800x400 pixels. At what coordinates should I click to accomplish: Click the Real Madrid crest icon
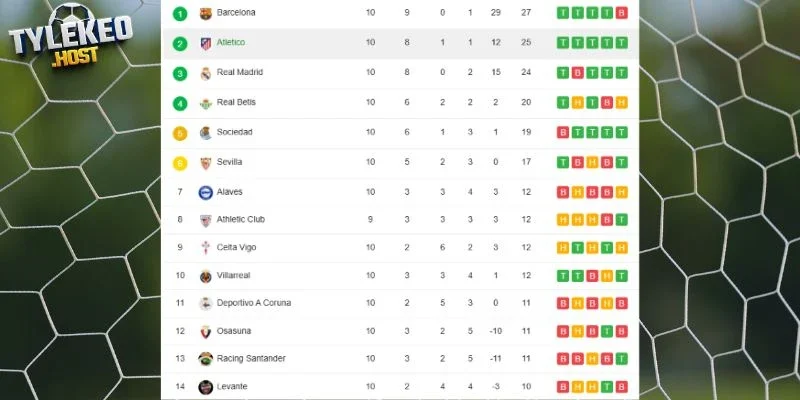coord(206,73)
